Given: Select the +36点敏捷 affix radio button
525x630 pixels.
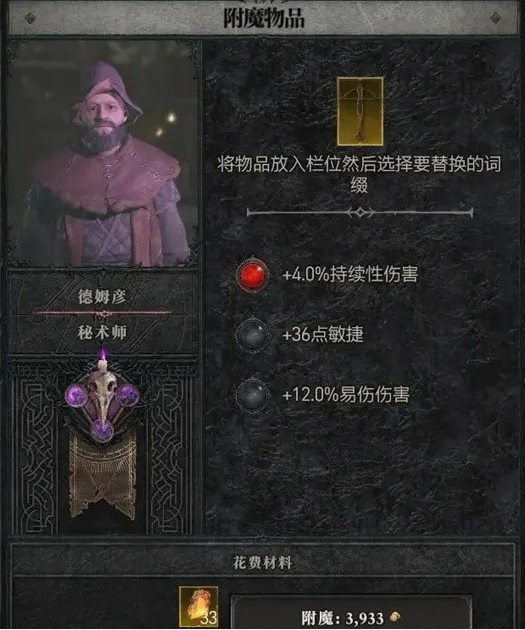Looking at the screenshot, I should point(253,334).
